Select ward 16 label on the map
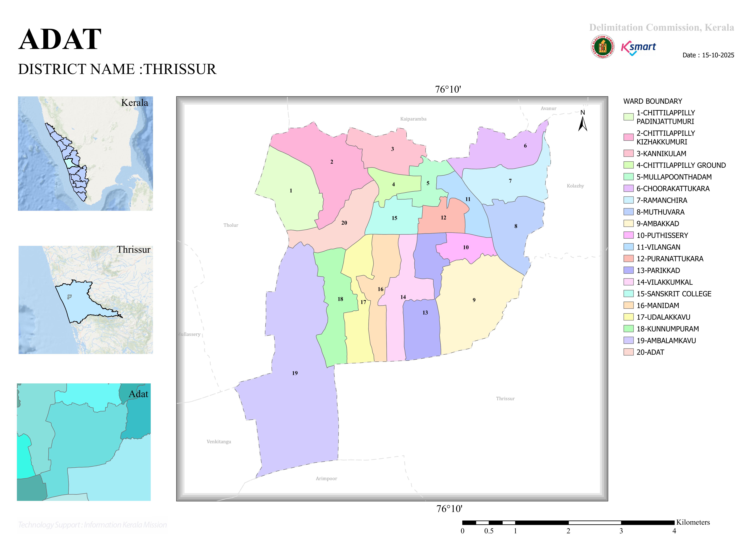The width and height of the screenshot is (756, 535). pyautogui.click(x=381, y=289)
